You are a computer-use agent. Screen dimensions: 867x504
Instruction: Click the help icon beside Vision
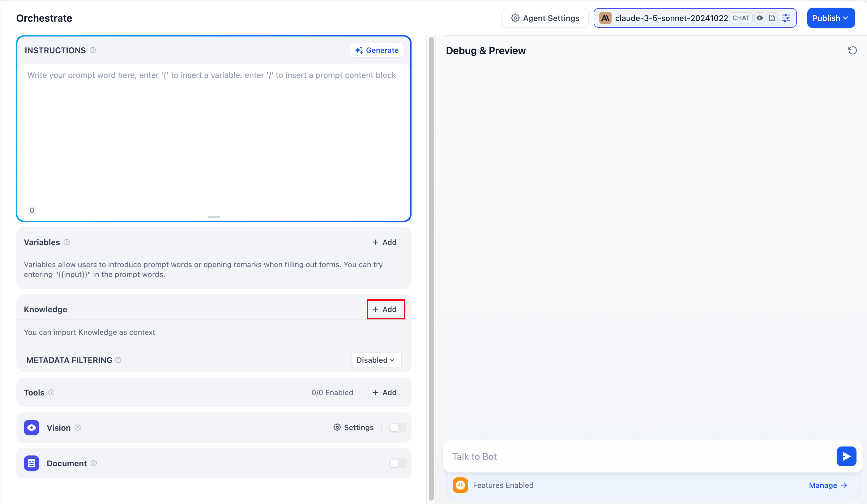point(78,428)
